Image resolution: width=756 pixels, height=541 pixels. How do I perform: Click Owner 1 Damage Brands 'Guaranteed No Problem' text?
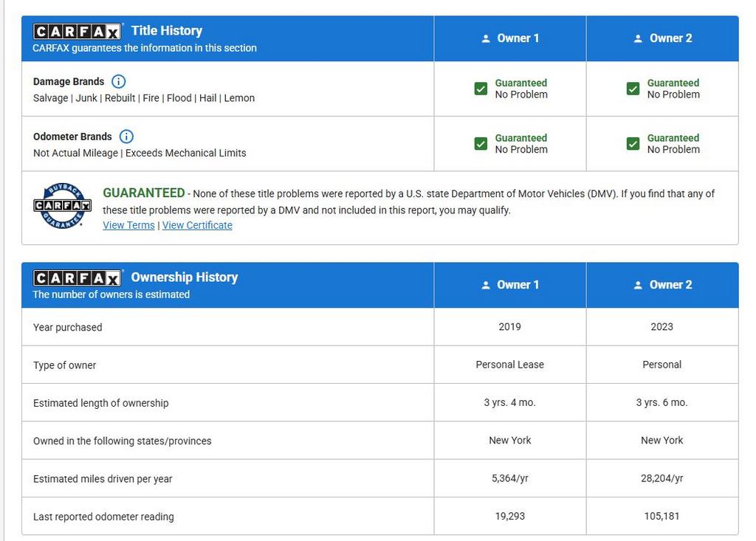click(x=521, y=89)
